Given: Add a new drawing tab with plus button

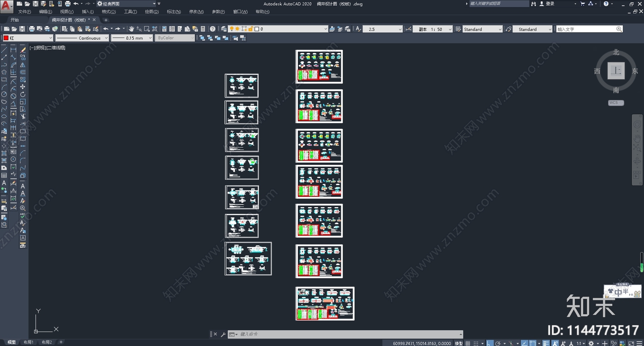Looking at the screenshot, I should (106, 20).
